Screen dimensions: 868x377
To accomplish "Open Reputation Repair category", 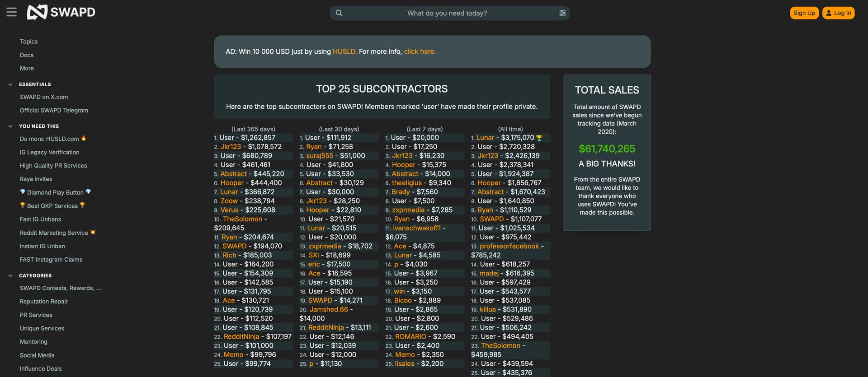I will tap(43, 302).
